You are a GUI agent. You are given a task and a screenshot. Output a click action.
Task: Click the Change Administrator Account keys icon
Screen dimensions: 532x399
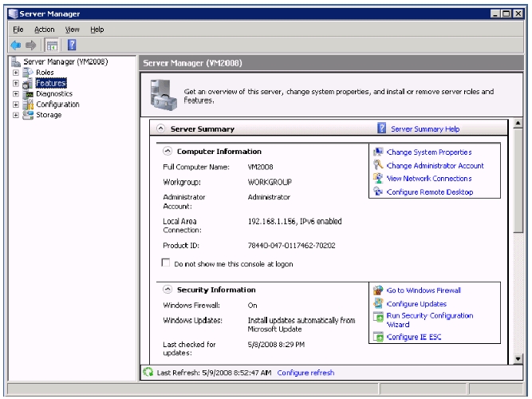point(378,165)
